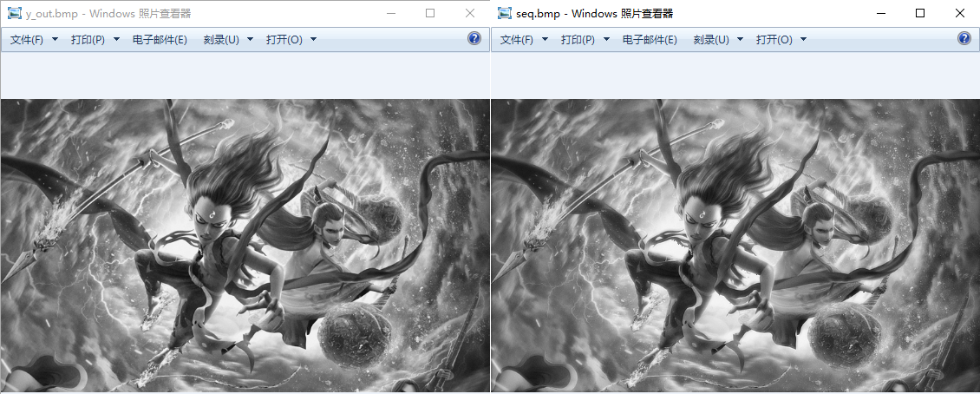Open 文件(F) menu in seq.bmp window
This screenshot has width=980, height=394.
point(517,39)
